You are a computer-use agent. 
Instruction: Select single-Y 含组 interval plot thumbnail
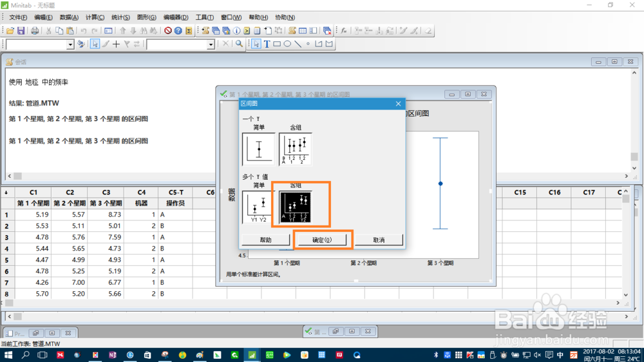(296, 148)
